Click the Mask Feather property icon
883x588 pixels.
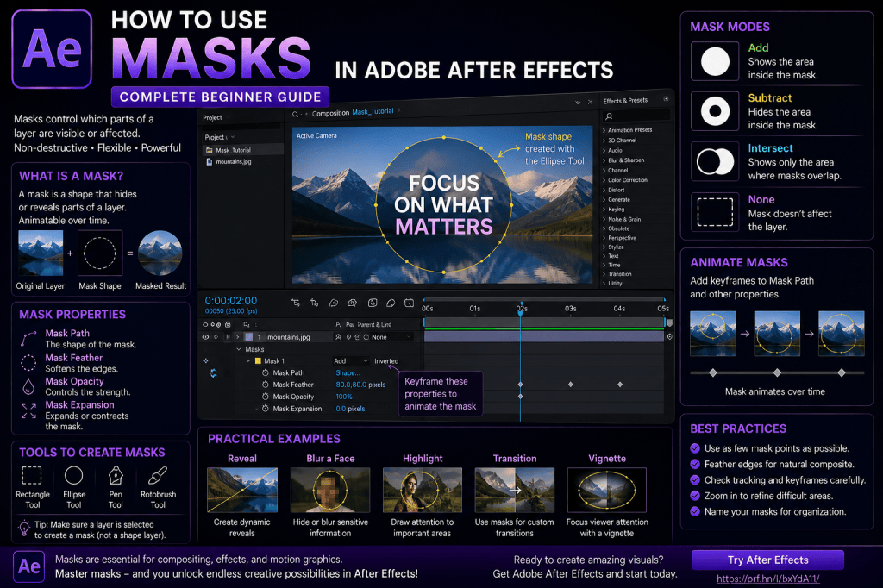(x=28, y=363)
